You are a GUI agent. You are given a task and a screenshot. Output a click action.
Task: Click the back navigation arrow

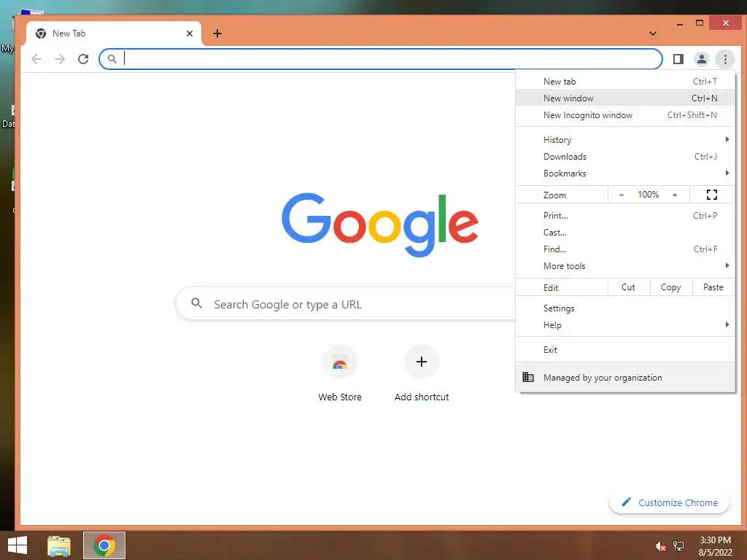tap(36, 59)
